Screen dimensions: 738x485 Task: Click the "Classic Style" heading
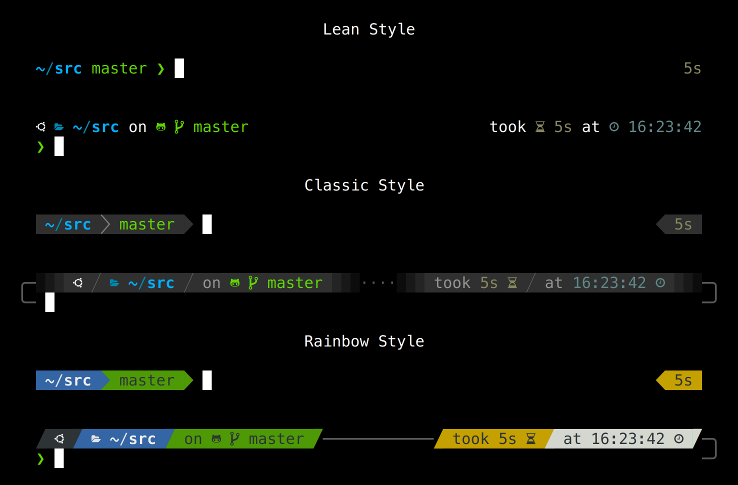coord(364,185)
